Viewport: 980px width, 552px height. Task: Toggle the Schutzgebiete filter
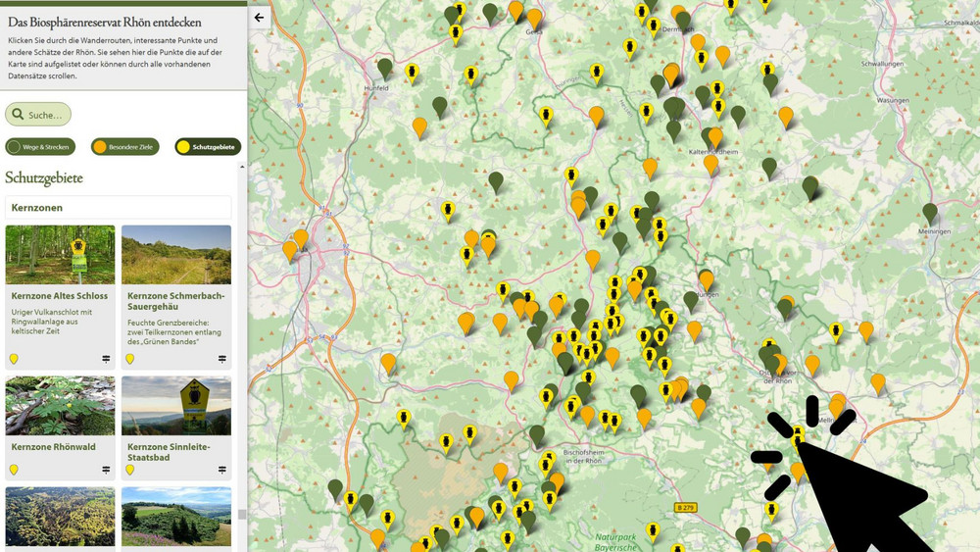click(208, 147)
